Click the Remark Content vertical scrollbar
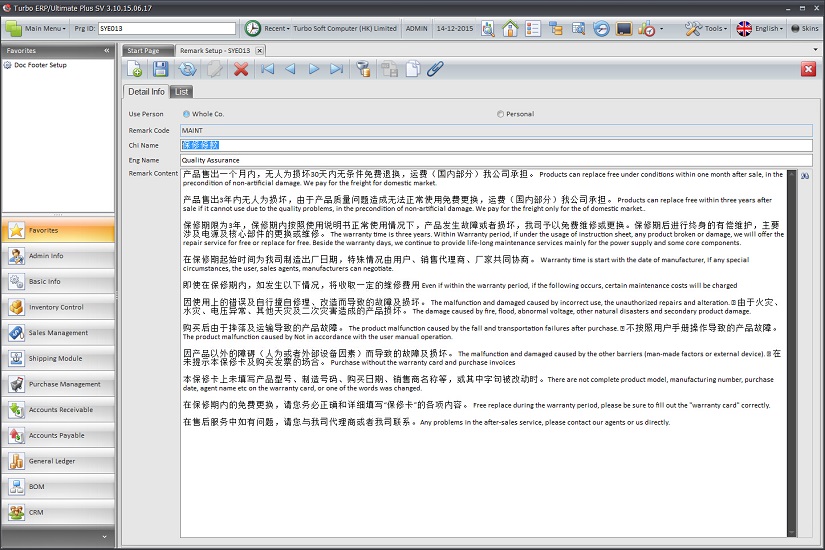 point(791,350)
